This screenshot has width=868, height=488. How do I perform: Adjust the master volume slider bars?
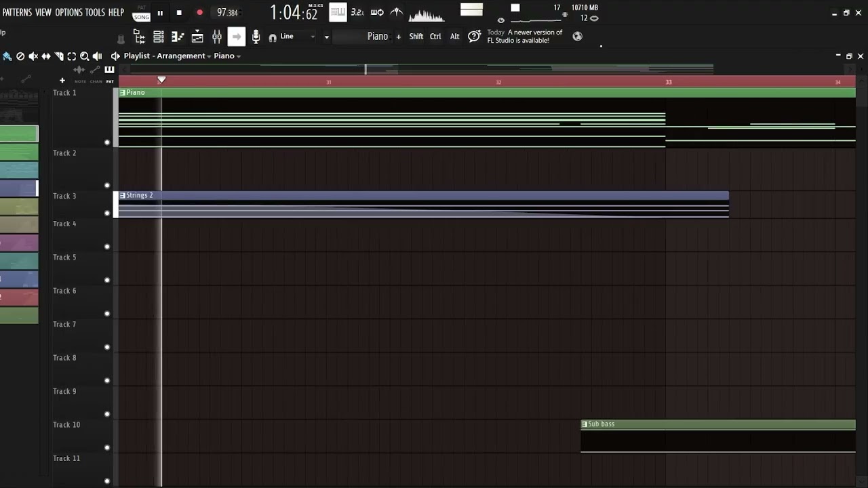click(x=471, y=9)
